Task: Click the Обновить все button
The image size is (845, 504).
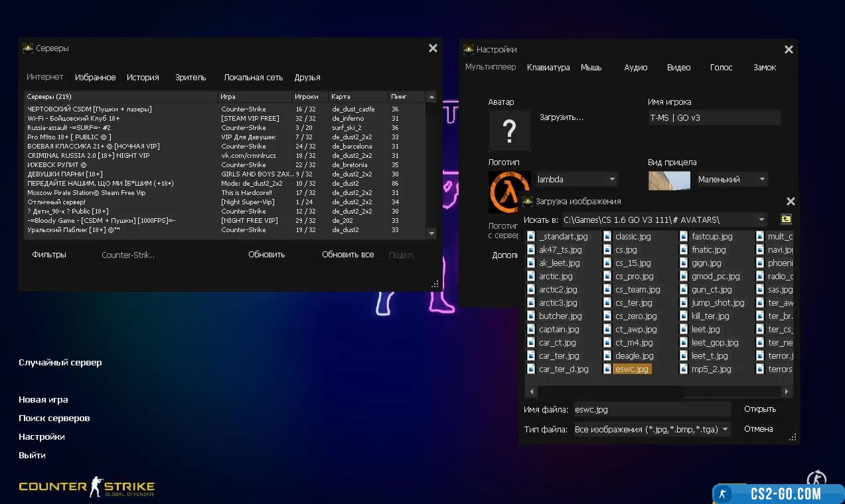Action: [x=348, y=255]
